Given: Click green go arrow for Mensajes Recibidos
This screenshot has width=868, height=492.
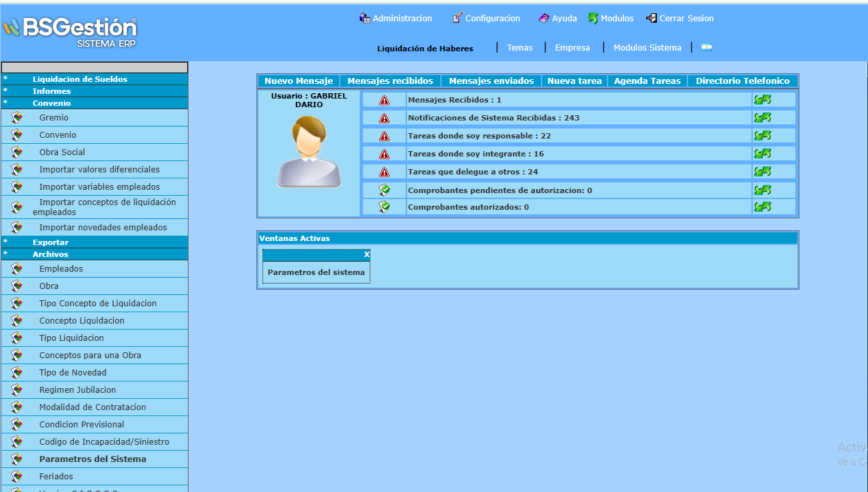Looking at the screenshot, I should (x=763, y=99).
